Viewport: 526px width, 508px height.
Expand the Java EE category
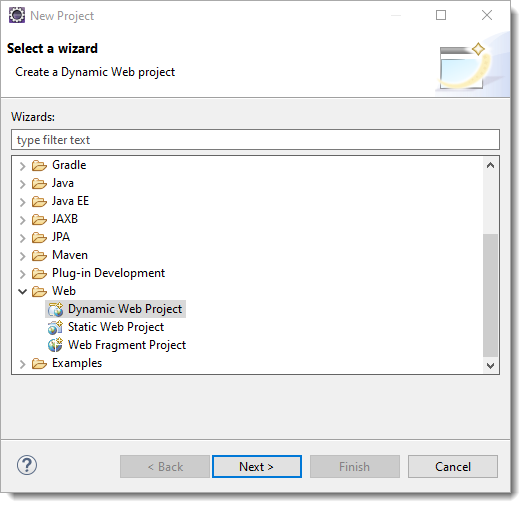pos(22,202)
